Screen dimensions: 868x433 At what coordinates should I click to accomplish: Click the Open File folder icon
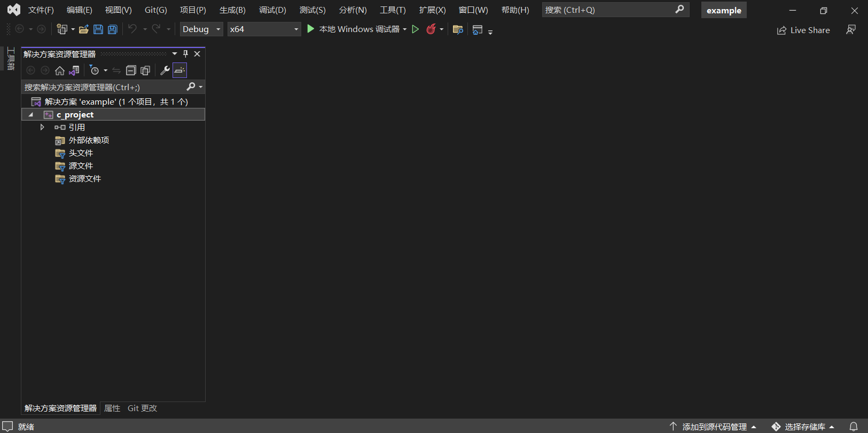(x=83, y=29)
